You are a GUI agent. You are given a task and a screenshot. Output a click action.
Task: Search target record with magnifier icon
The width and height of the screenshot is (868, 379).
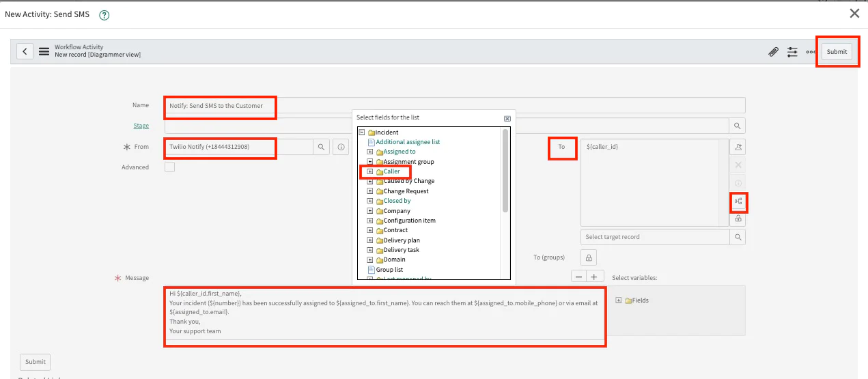coord(738,237)
